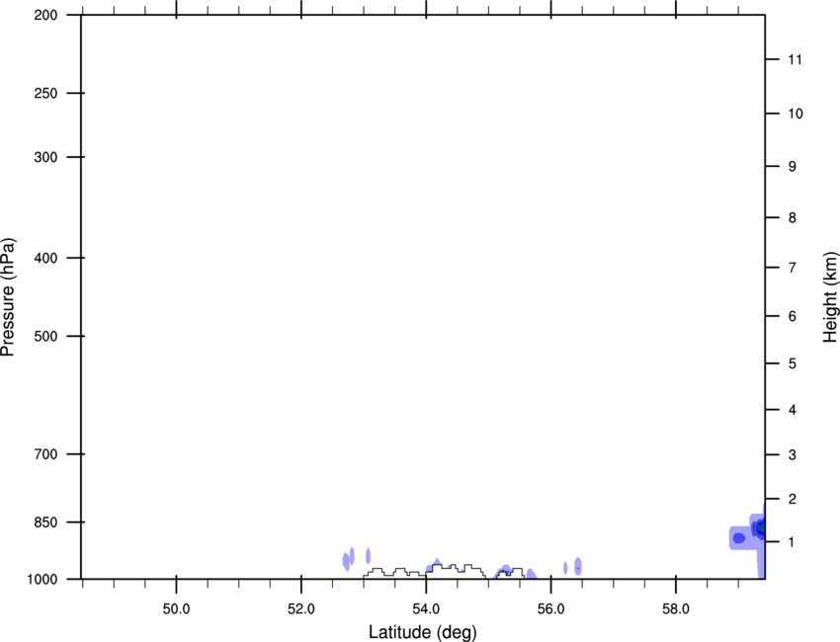This screenshot has width=840, height=642.
Task: Pick the 10 km height label
Action: [x=795, y=114]
